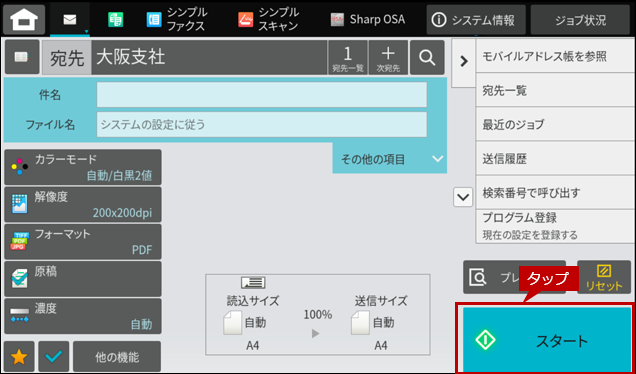Open Simple Scan (シンプルスキャン) mode

click(x=269, y=19)
